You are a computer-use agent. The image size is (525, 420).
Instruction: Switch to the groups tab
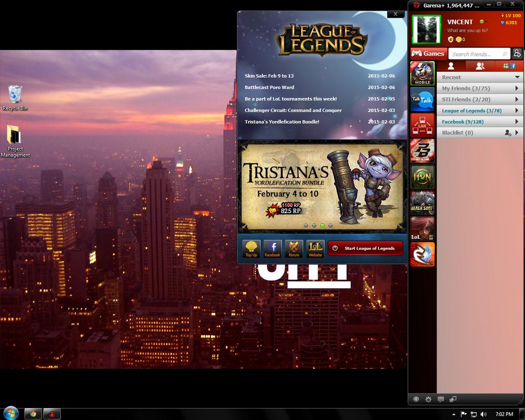[x=480, y=66]
